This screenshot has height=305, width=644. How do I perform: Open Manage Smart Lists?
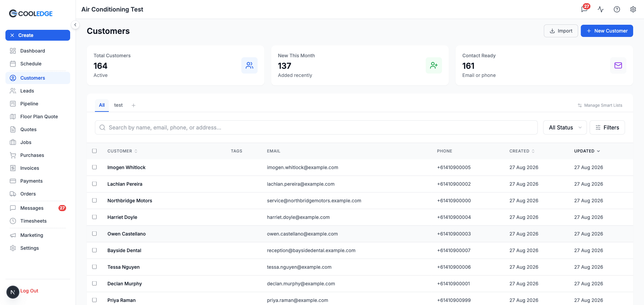pos(600,105)
